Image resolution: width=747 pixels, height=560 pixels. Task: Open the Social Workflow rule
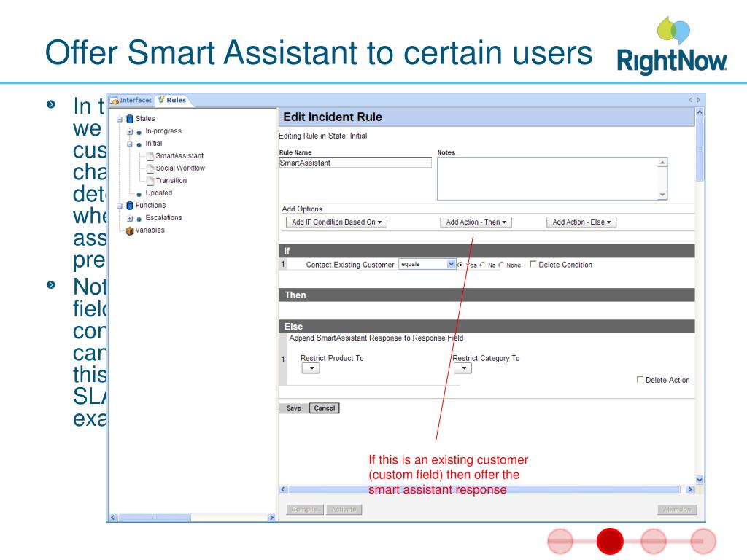[180, 168]
